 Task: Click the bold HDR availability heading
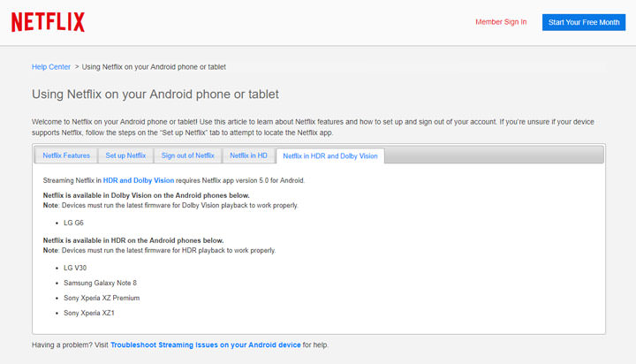tap(132, 240)
